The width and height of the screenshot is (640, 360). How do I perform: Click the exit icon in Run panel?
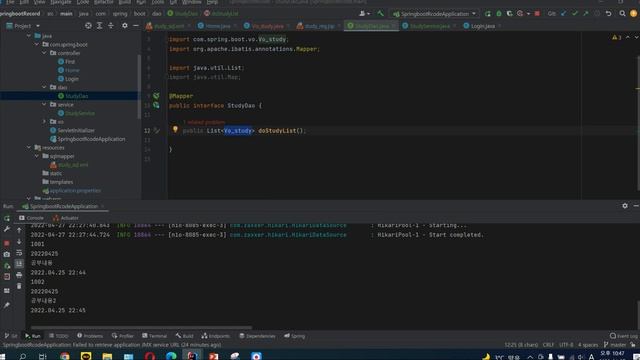pyautogui.click(x=7, y=277)
